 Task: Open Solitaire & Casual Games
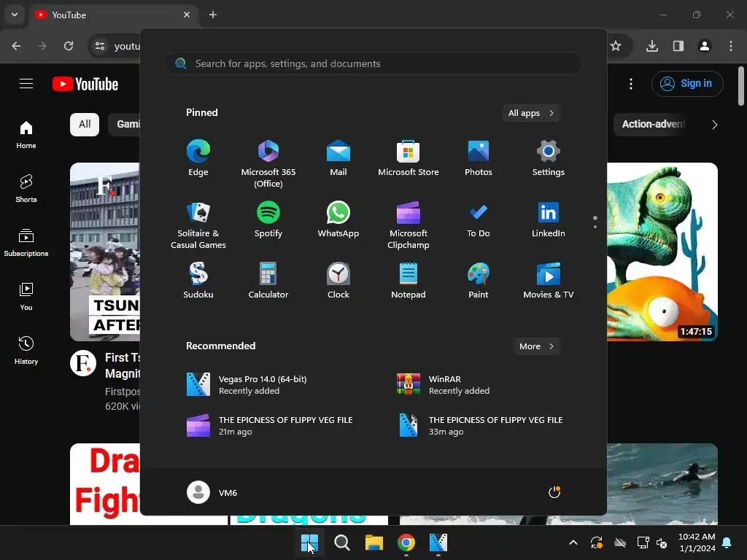[x=198, y=225]
